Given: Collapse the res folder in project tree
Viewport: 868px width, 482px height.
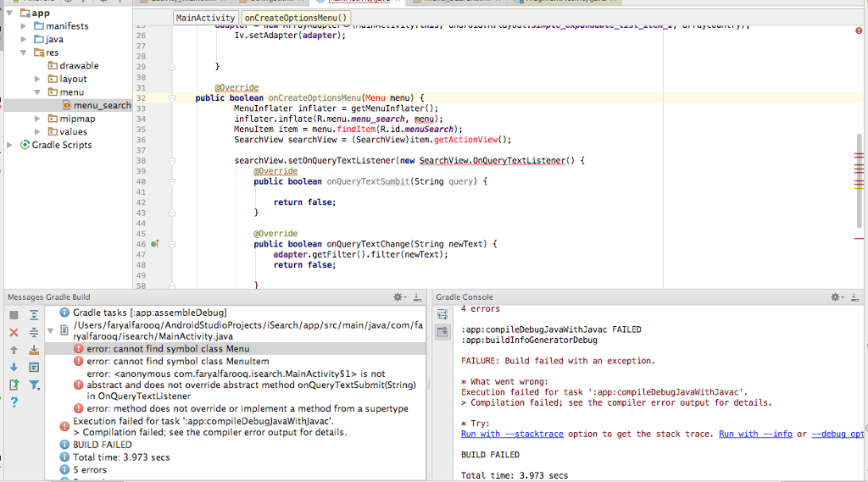Looking at the screenshot, I should (x=25, y=53).
